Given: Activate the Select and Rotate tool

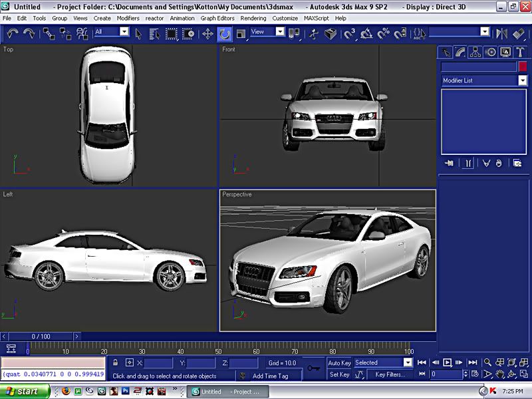Looking at the screenshot, I should [225, 33].
